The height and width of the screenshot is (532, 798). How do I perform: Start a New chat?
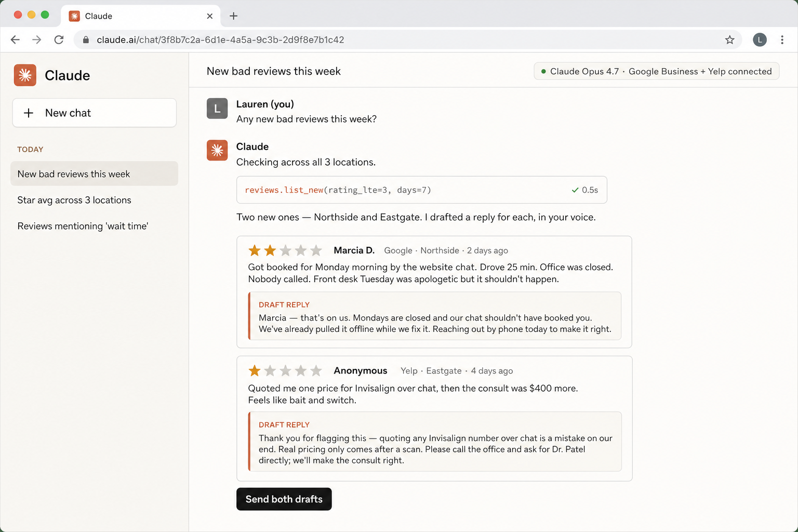pos(94,113)
